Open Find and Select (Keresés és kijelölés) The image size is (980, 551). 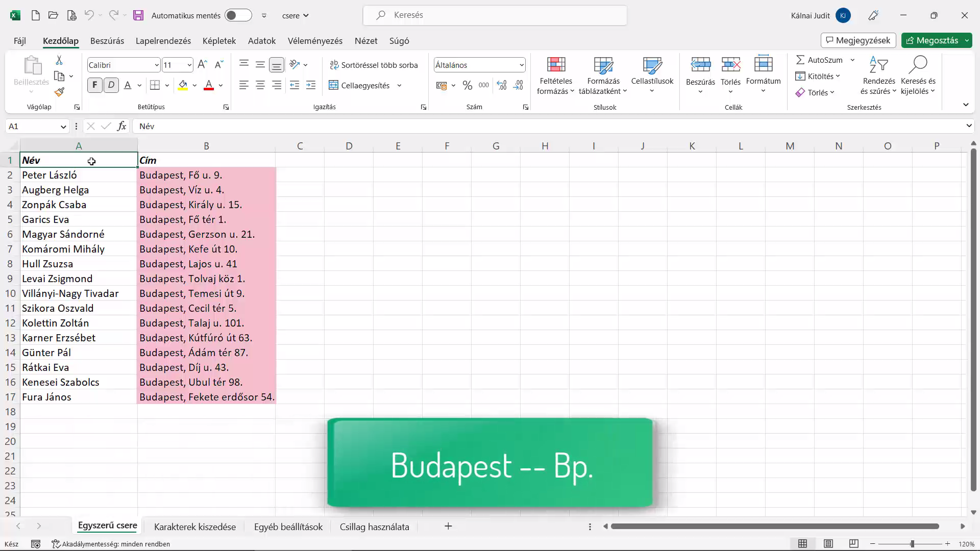(x=918, y=76)
